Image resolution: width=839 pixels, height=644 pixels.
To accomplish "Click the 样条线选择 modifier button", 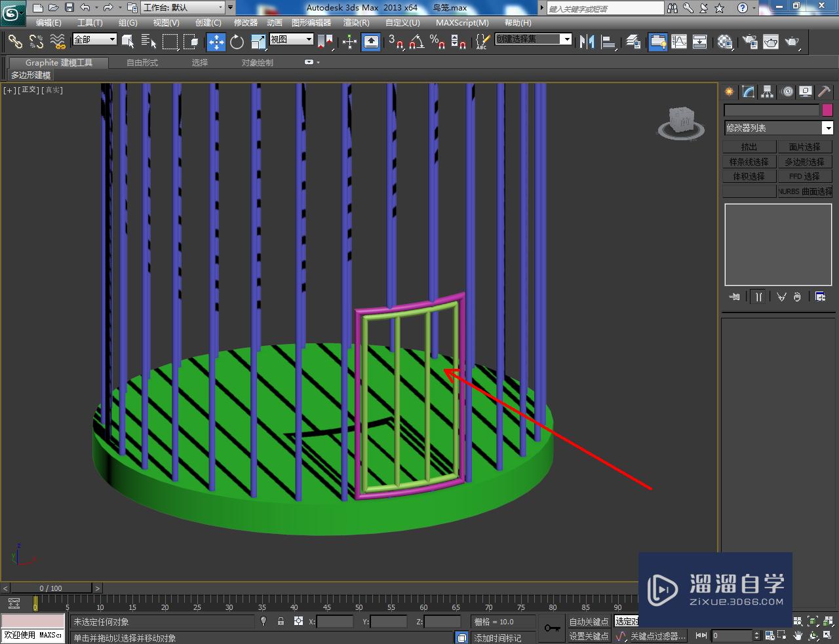I will pyautogui.click(x=749, y=161).
